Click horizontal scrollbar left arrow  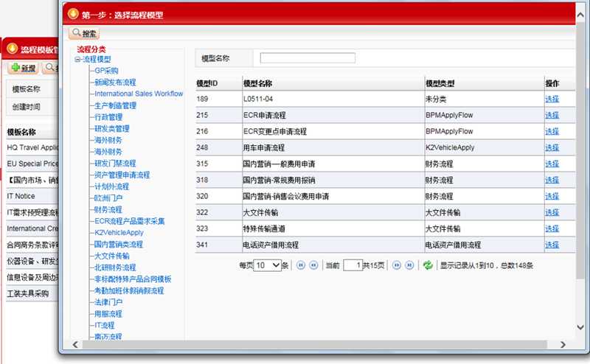(75, 344)
